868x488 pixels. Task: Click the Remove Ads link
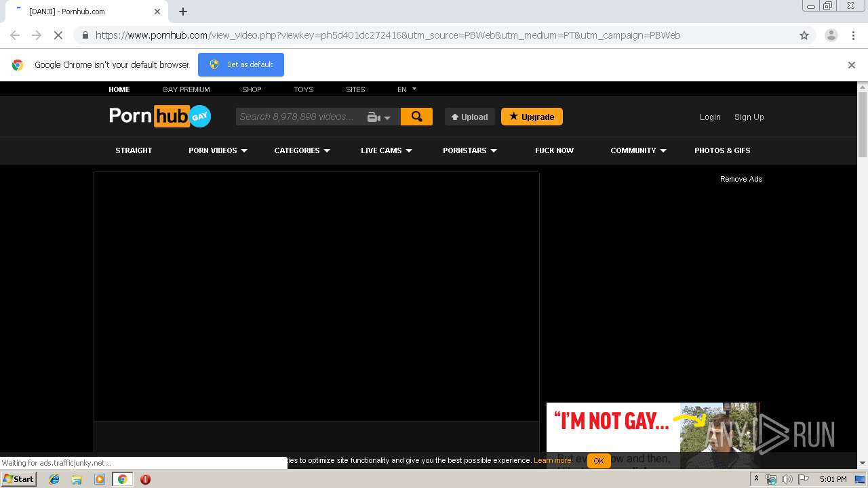pyautogui.click(x=741, y=179)
